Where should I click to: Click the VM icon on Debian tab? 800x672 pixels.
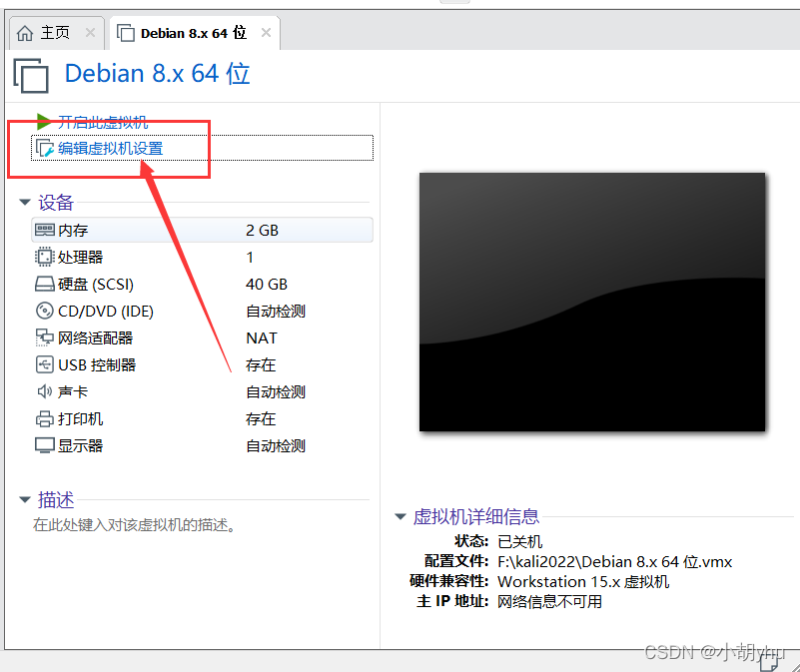pos(126,33)
